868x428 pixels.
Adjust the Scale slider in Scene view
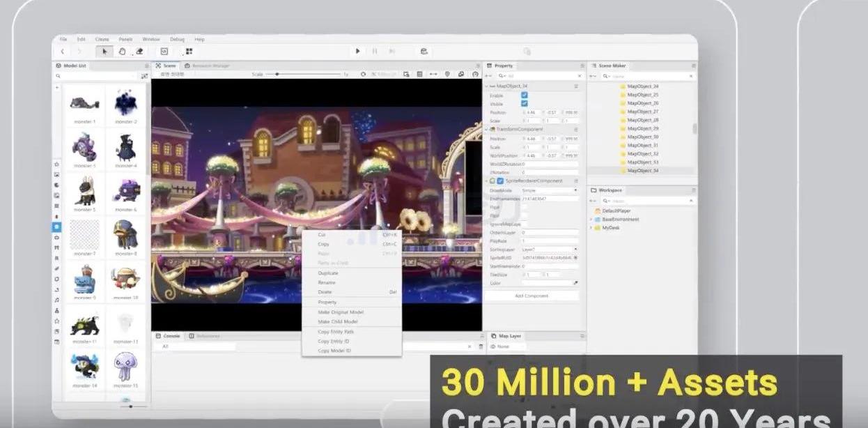[x=277, y=74]
